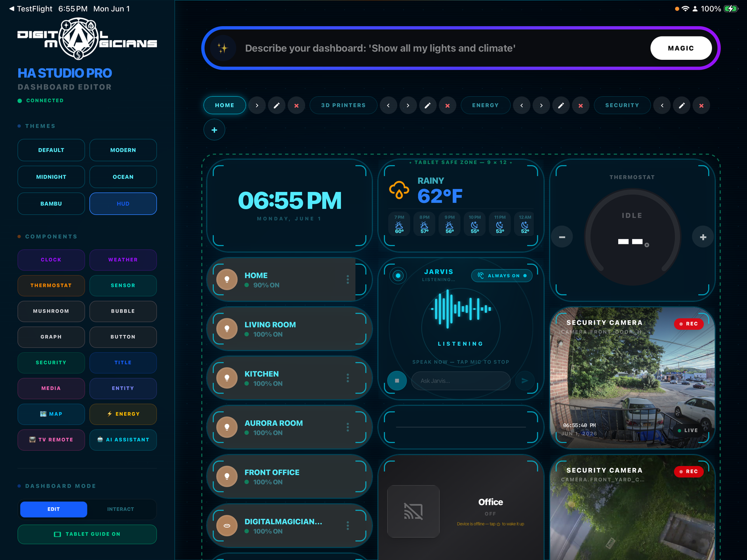Open the Energy dashboard tab
This screenshot has width=747, height=560.
click(x=485, y=106)
